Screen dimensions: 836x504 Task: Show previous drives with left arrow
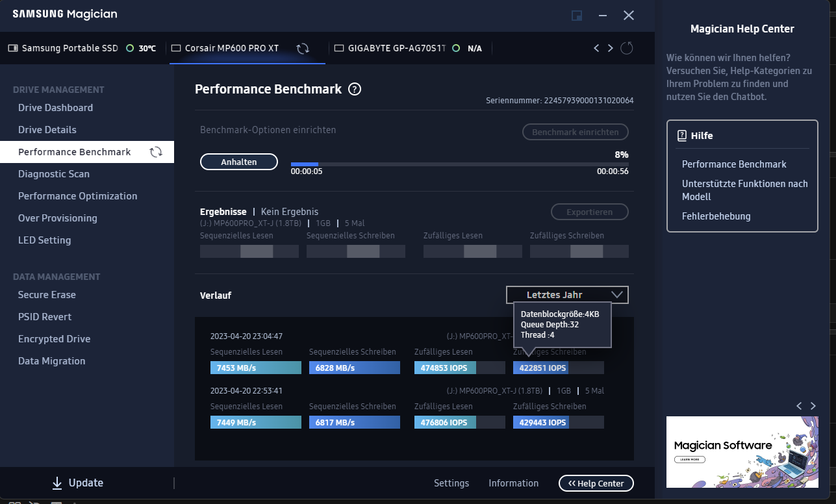(x=596, y=48)
